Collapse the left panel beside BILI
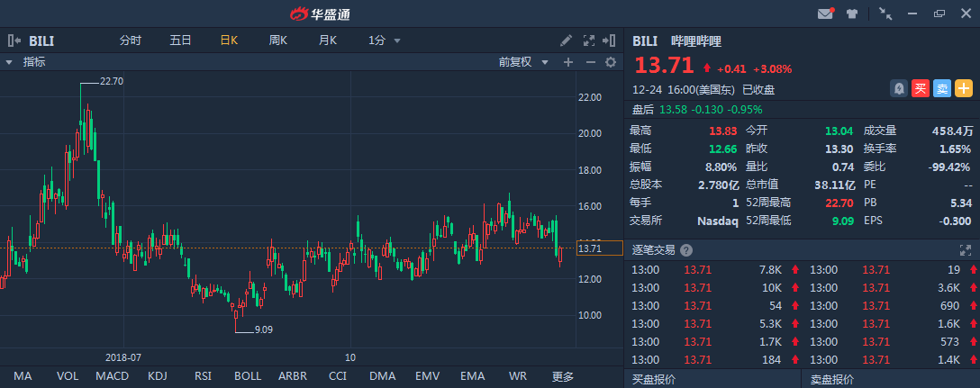Viewport: 980px width, 388px height. pos(14,41)
